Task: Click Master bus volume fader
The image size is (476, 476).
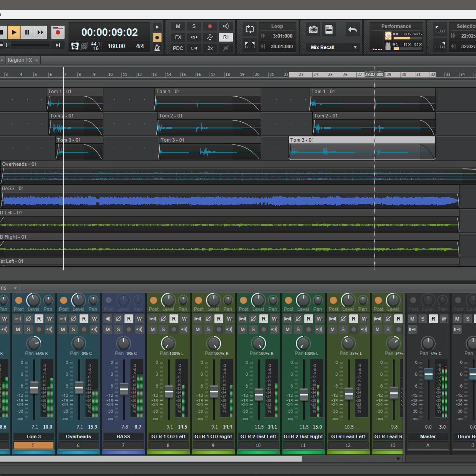Action: point(428,374)
